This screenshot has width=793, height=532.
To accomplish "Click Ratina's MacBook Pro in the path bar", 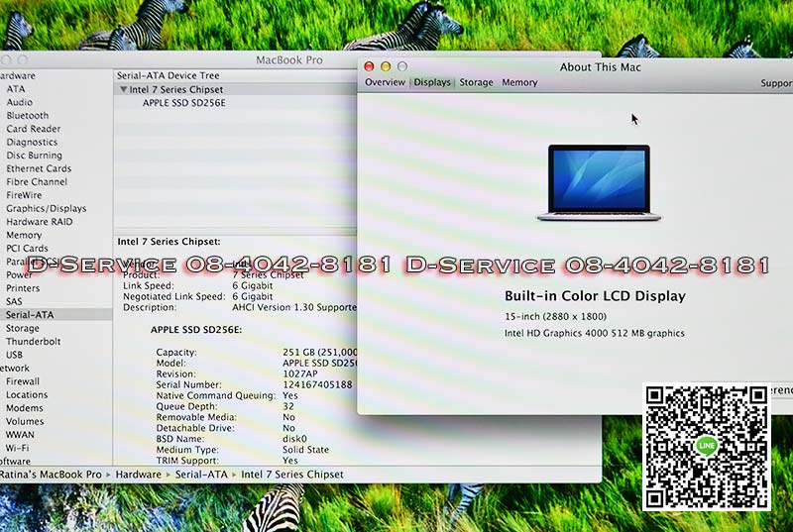I will pos(51,475).
